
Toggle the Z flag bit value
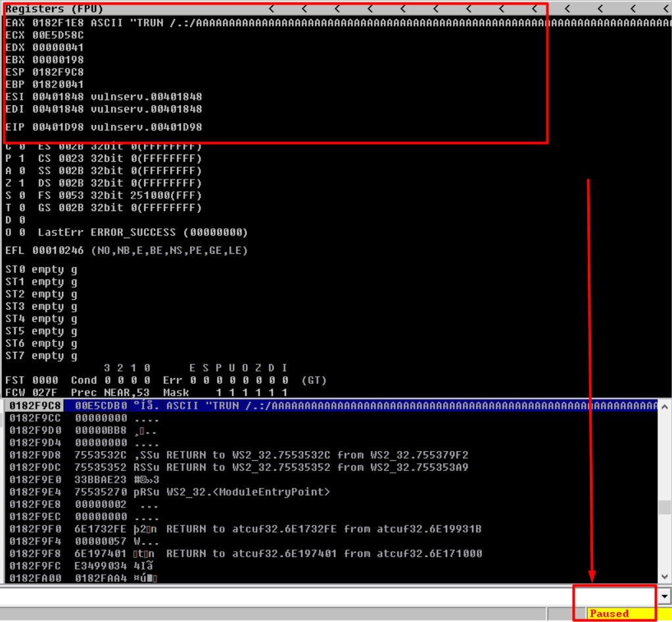[x=22, y=183]
